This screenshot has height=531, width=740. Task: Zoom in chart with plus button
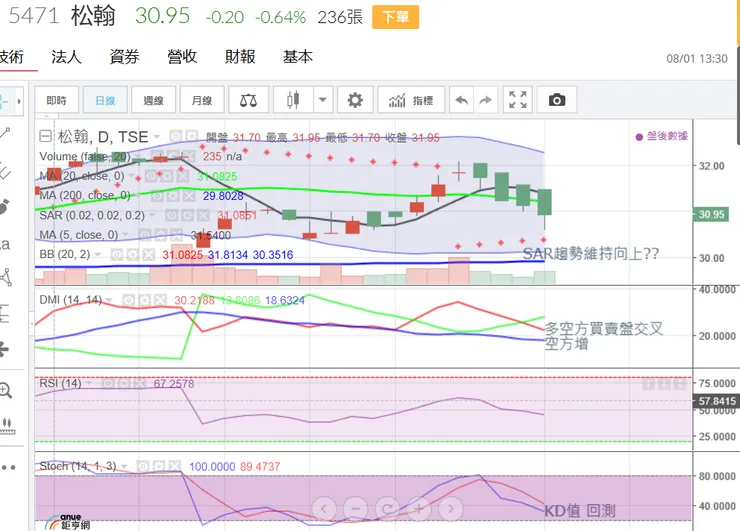[x=419, y=509]
